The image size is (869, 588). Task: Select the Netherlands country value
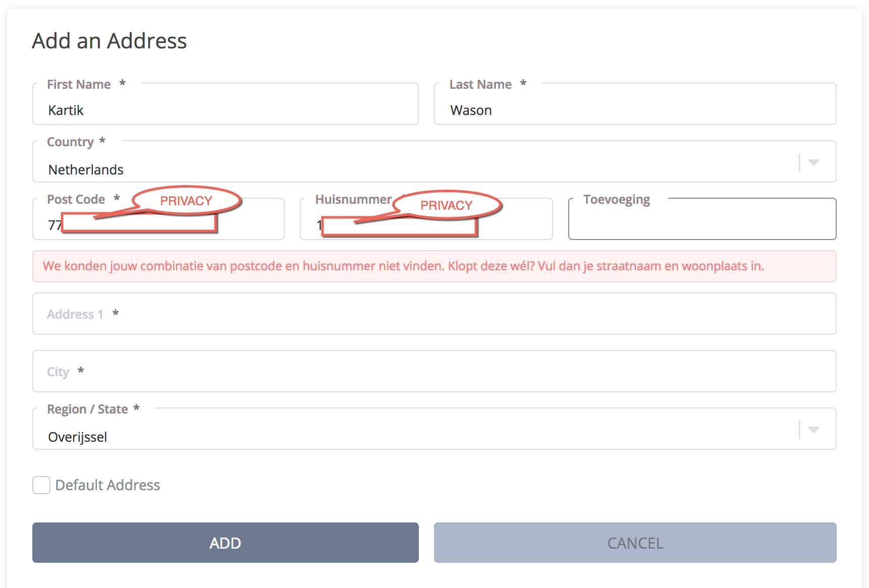click(x=86, y=170)
